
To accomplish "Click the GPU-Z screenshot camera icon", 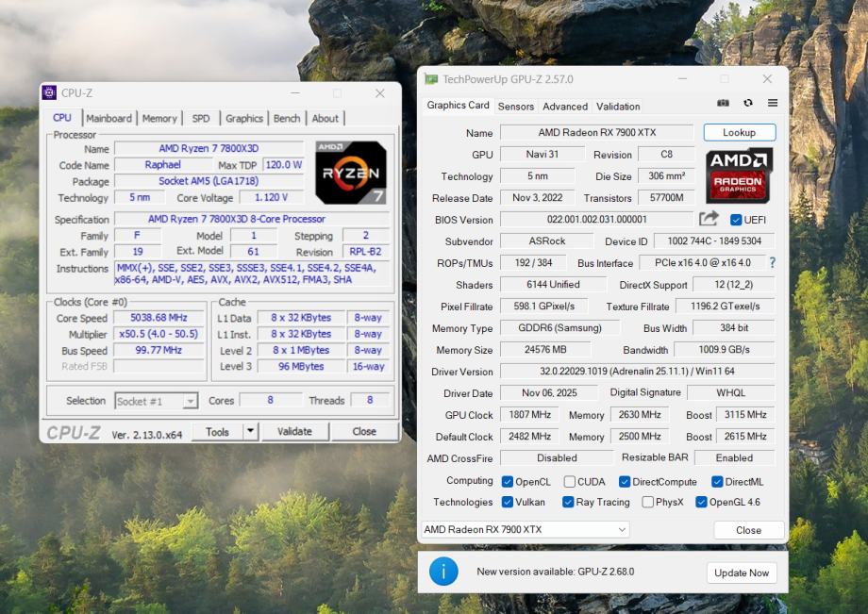I will tap(723, 103).
